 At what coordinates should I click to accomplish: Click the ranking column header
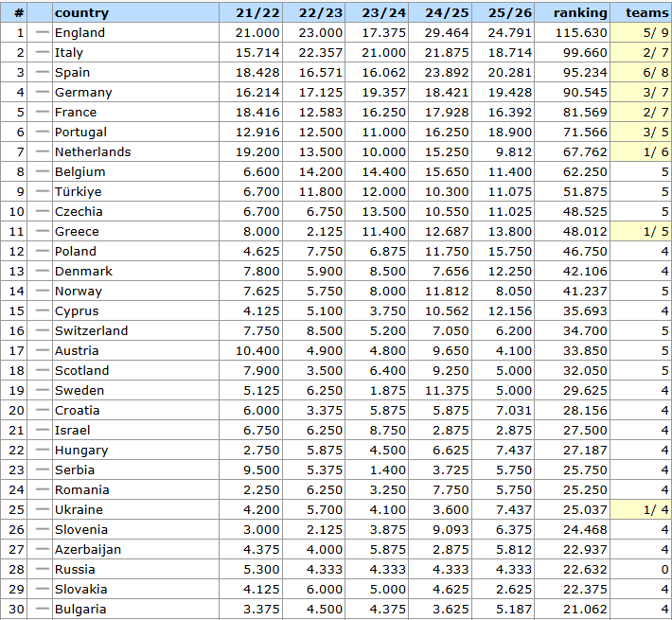click(579, 13)
